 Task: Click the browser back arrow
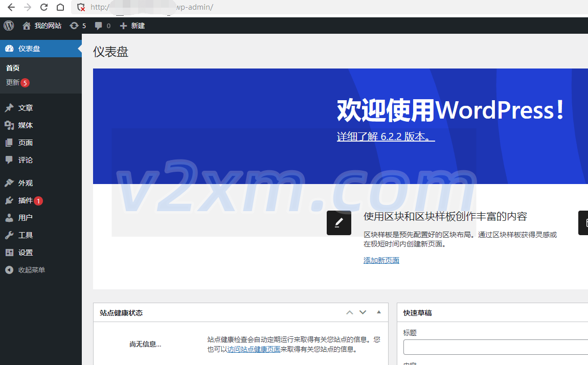point(11,7)
